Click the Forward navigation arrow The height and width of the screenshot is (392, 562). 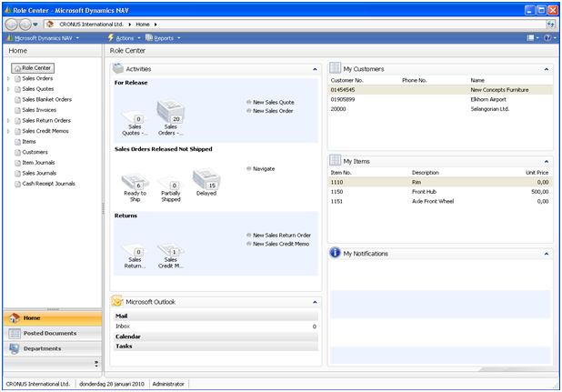tap(25, 25)
